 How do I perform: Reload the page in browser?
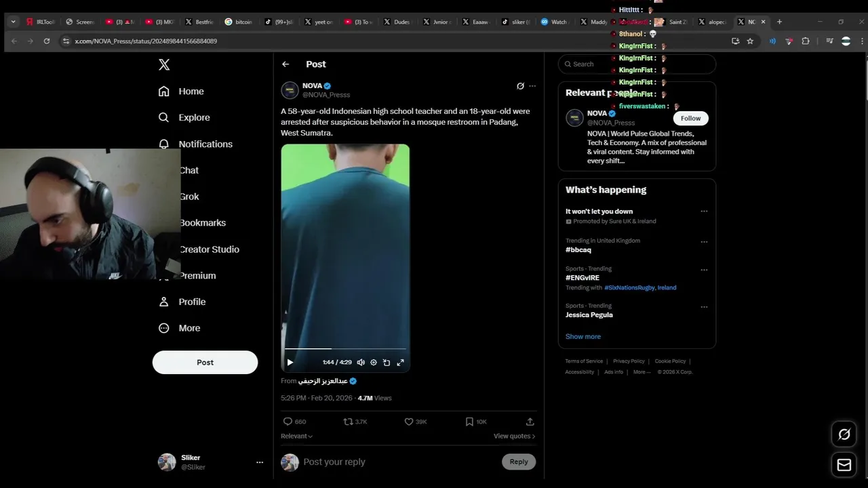[x=46, y=41]
